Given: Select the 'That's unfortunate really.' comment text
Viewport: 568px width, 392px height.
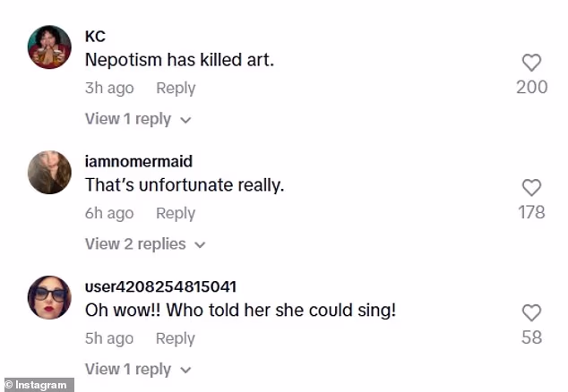Looking at the screenshot, I should [184, 185].
